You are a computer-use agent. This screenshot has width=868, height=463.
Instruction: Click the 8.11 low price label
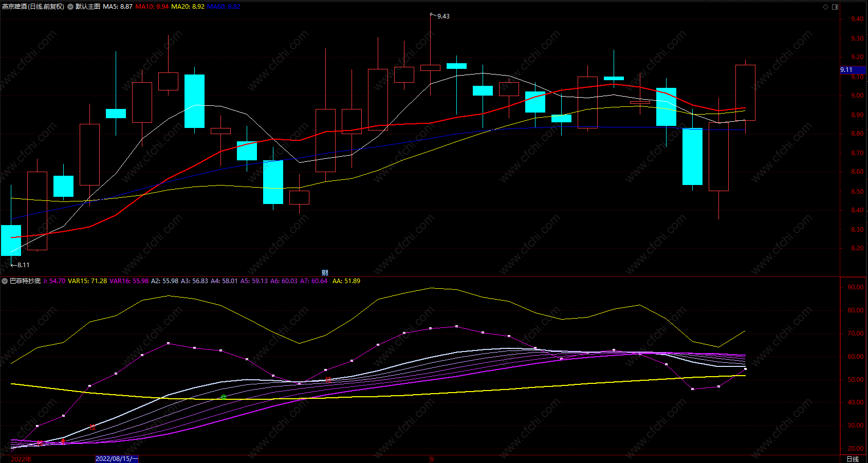[23, 265]
